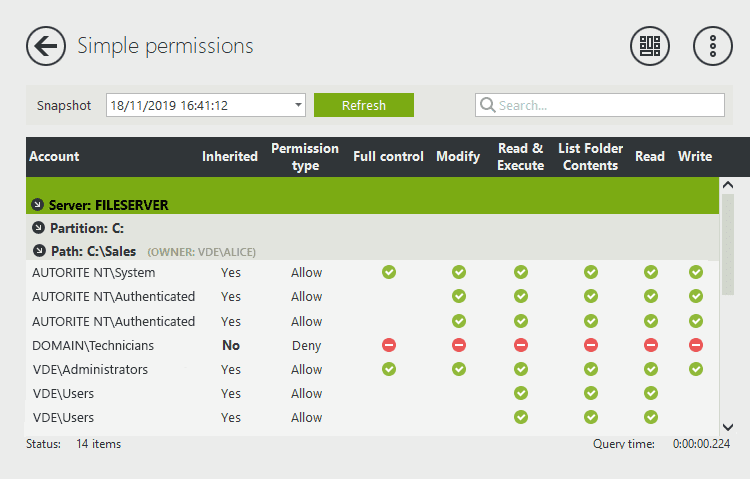Sort by Permission type column header

[x=305, y=157]
